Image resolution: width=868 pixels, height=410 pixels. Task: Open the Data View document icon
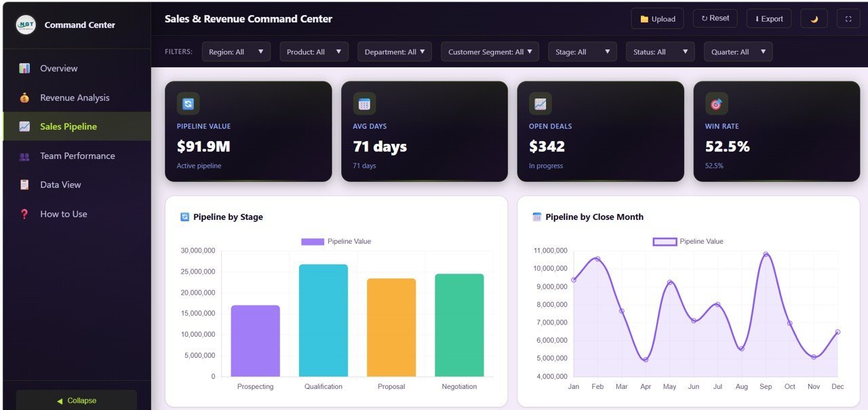pyautogui.click(x=26, y=185)
